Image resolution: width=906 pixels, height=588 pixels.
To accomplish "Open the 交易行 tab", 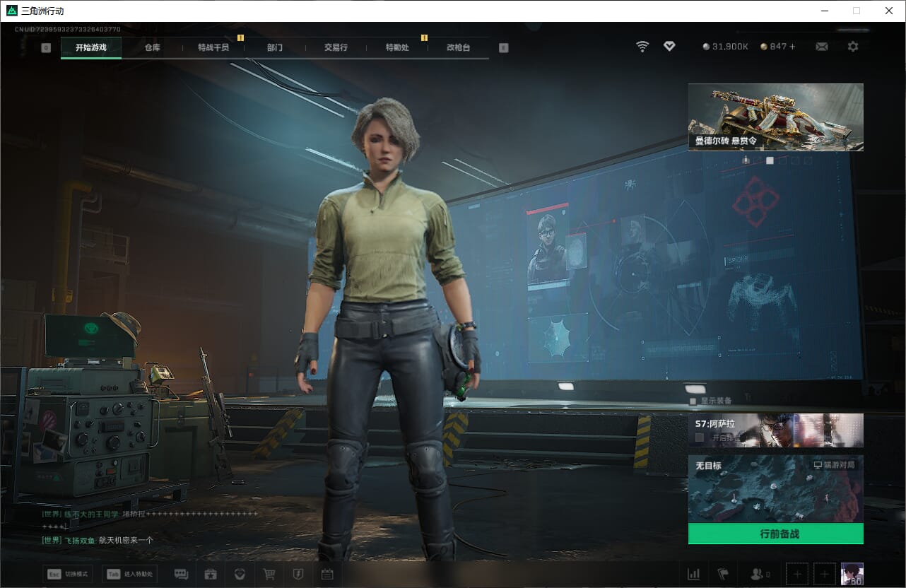I will pos(336,48).
